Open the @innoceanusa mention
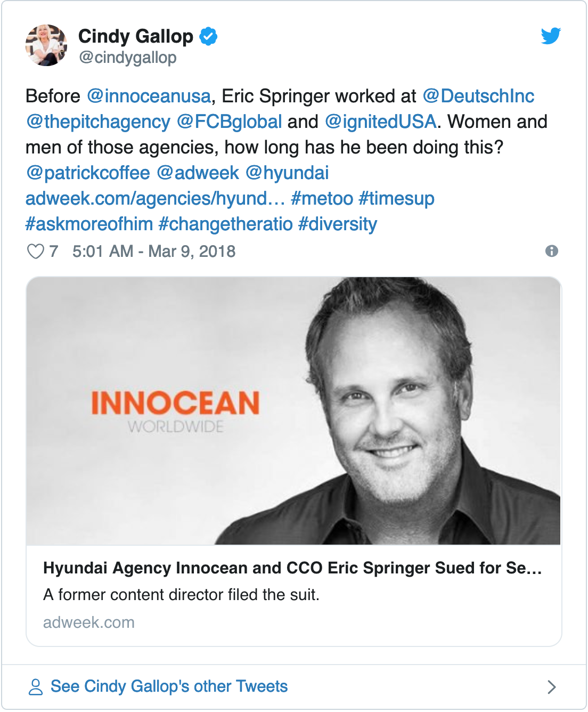This screenshot has width=588, height=712. (x=149, y=96)
